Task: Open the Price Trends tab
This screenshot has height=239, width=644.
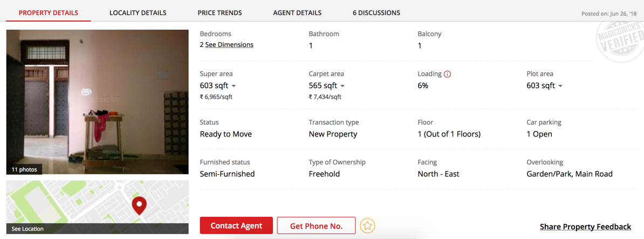Action: pos(220,12)
